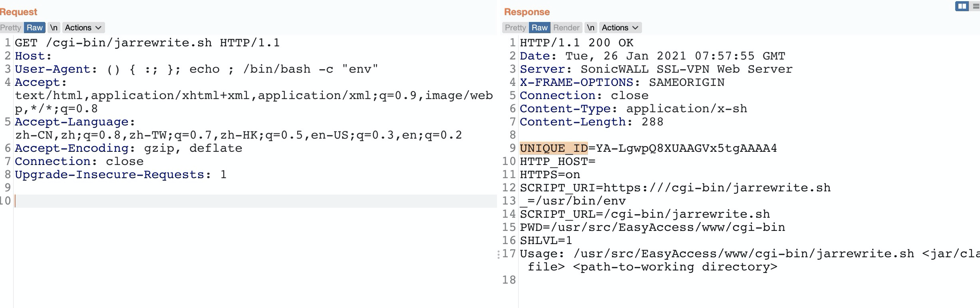Select the Request Raw tab

(x=35, y=28)
